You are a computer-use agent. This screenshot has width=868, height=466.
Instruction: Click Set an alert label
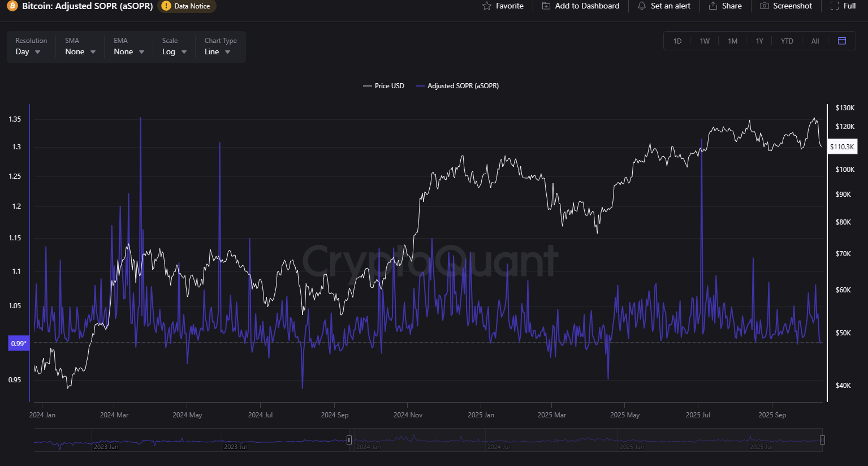[x=671, y=6]
